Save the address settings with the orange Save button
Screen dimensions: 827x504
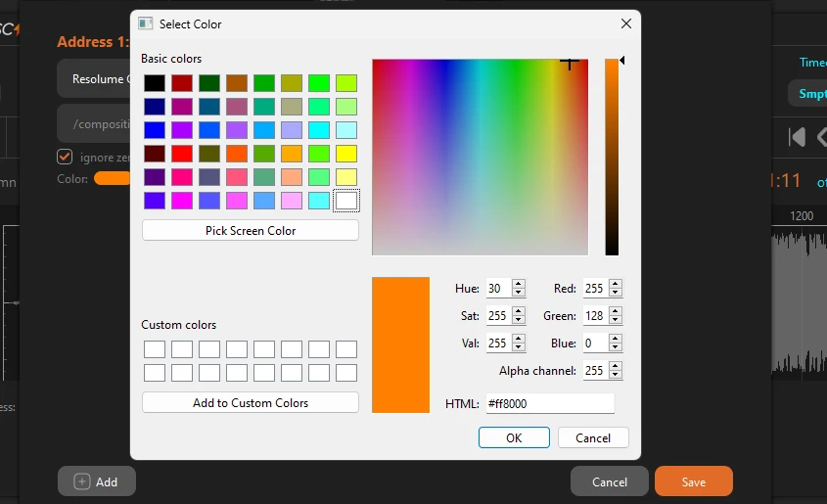pyautogui.click(x=694, y=481)
